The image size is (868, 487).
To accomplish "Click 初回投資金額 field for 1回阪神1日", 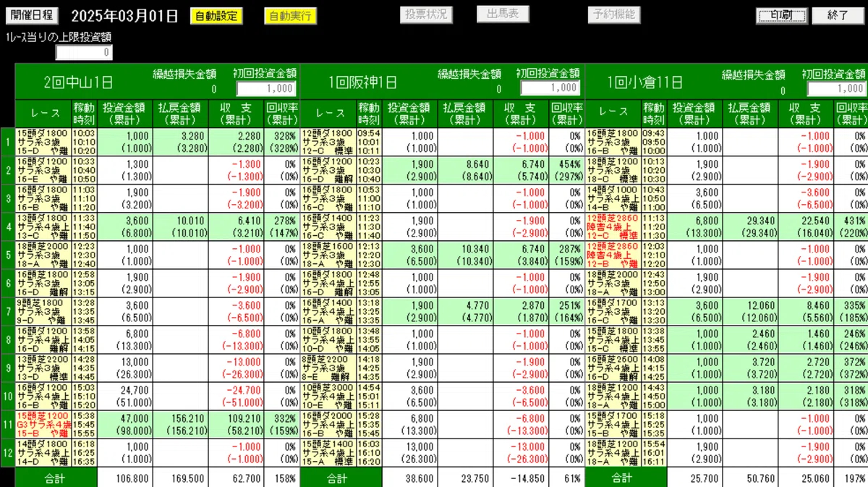I will [x=550, y=88].
